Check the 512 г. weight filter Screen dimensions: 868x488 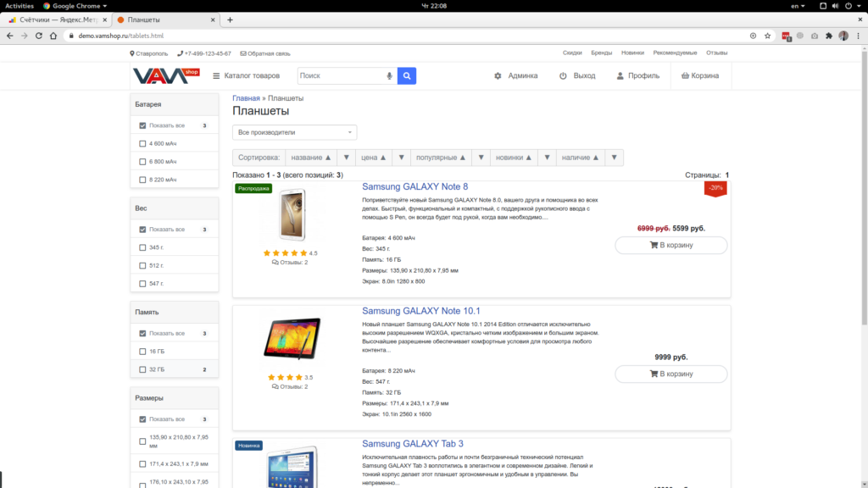[142, 265]
